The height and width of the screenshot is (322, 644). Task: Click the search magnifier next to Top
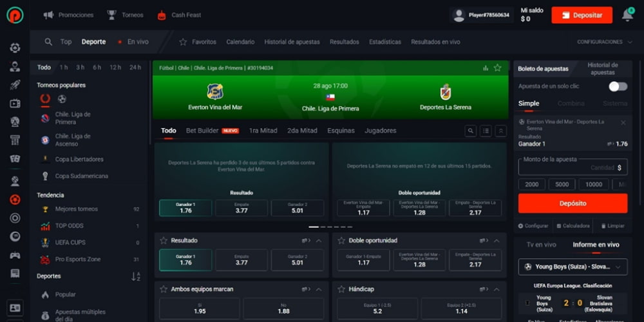(x=48, y=42)
